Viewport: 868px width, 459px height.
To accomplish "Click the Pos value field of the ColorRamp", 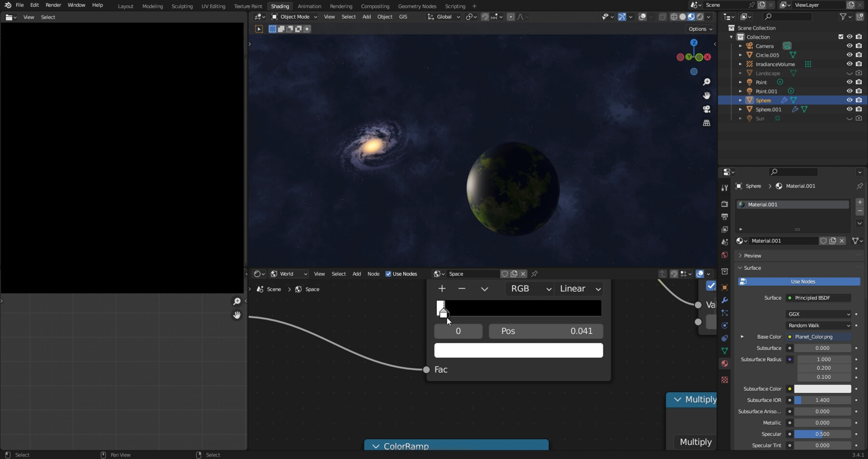I will (x=545, y=331).
